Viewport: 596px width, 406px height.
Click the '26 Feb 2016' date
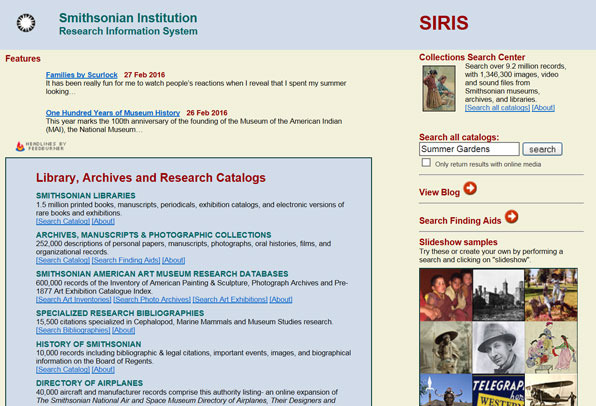click(207, 113)
